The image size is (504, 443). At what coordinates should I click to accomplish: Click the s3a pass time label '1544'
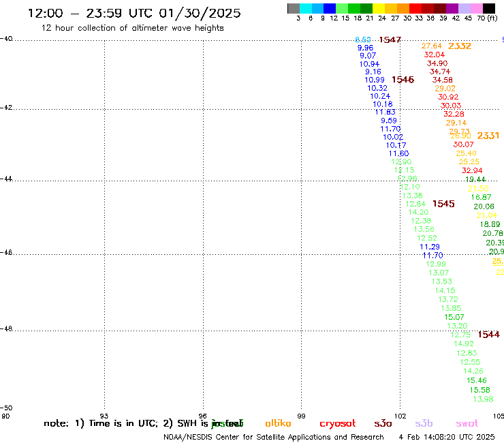point(488,335)
